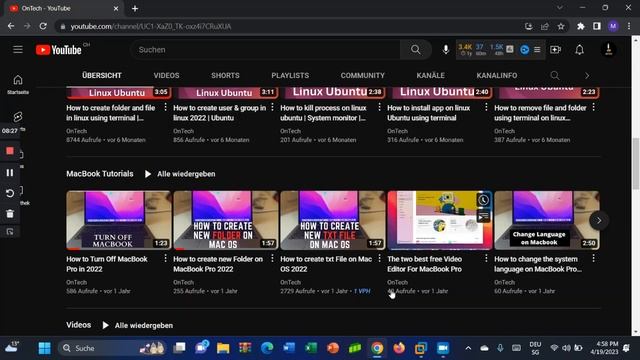This screenshot has height=360, width=640.
Task: Open Microsoft Edge from taskbar
Action: tap(267, 348)
